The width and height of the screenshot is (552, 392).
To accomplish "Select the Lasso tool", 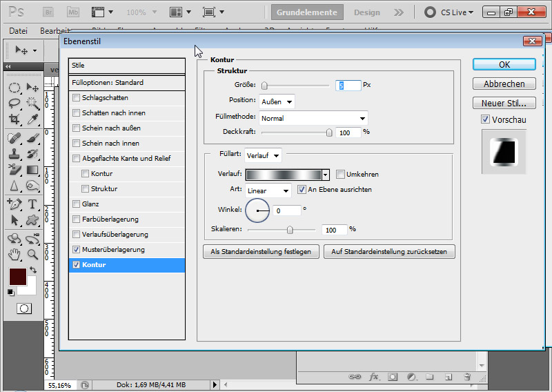I will point(14,104).
